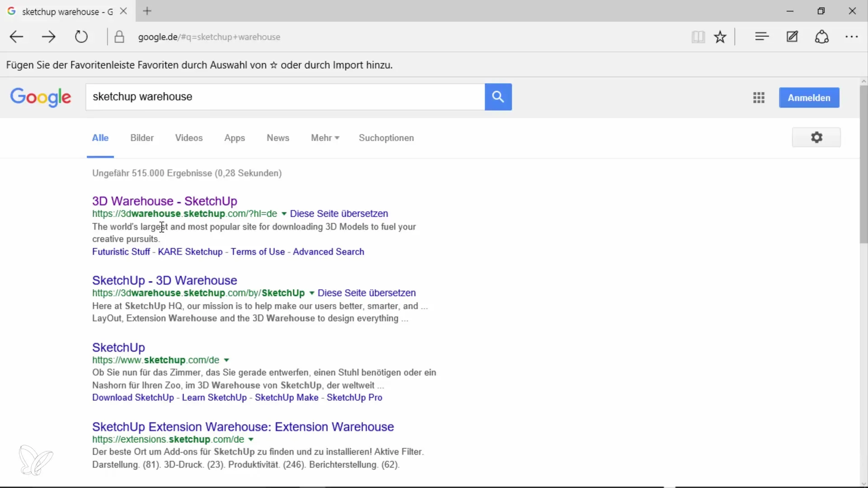Open the SketchUp Pro sitelink

pyautogui.click(x=354, y=398)
